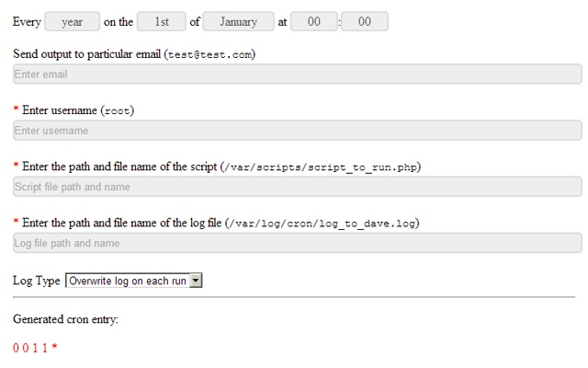Click the example email 'test@test.com'
The image size is (588, 368).
[x=209, y=55]
